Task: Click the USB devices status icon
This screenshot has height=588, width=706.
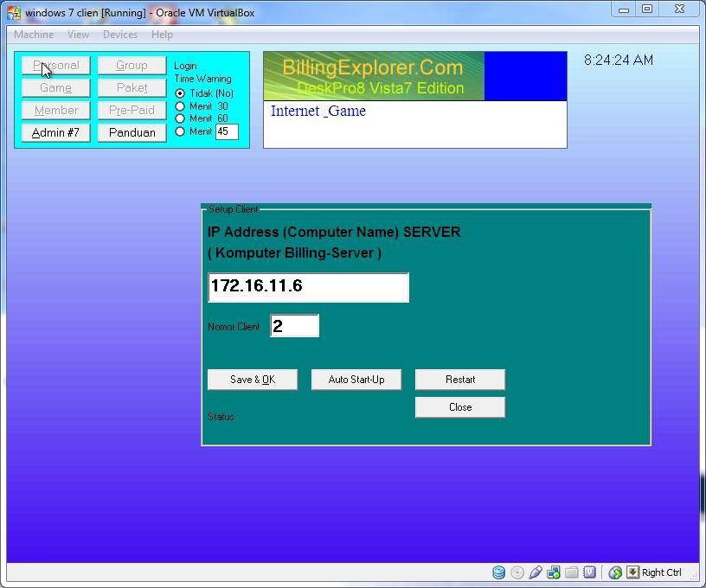Action: click(x=536, y=572)
